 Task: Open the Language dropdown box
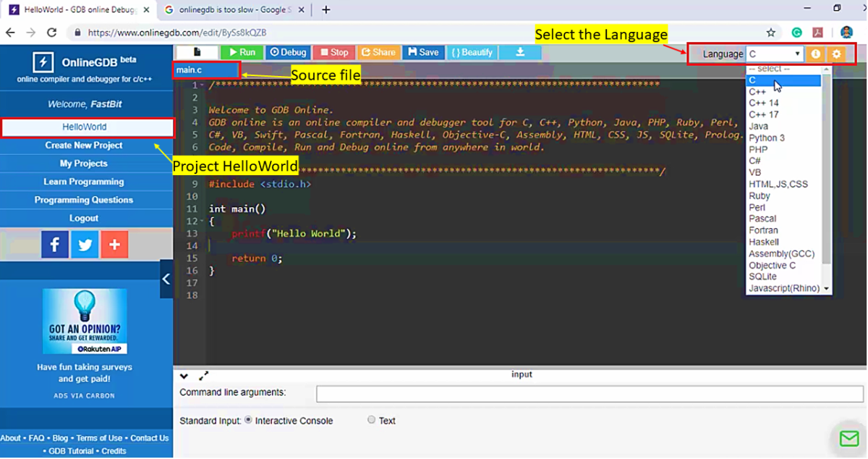click(775, 54)
